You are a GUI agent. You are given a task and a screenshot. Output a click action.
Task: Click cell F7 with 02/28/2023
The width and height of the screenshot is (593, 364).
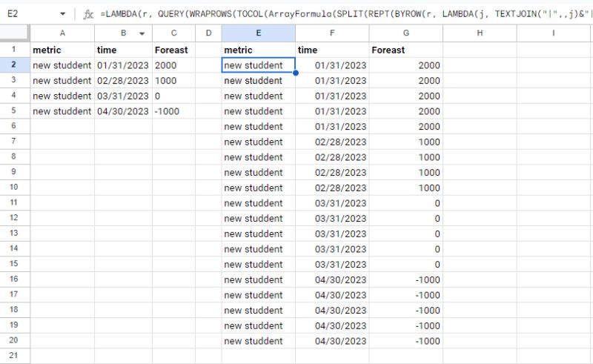click(332, 142)
